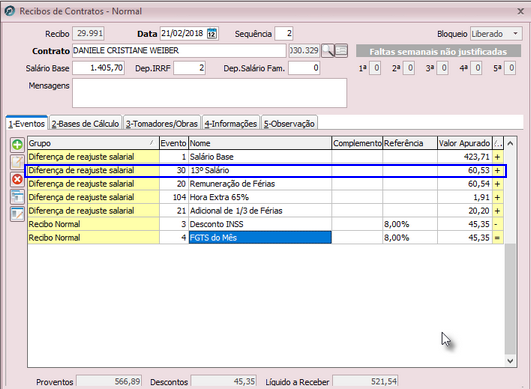Sort by Nome column header
This screenshot has width=531, height=389.
pos(260,143)
